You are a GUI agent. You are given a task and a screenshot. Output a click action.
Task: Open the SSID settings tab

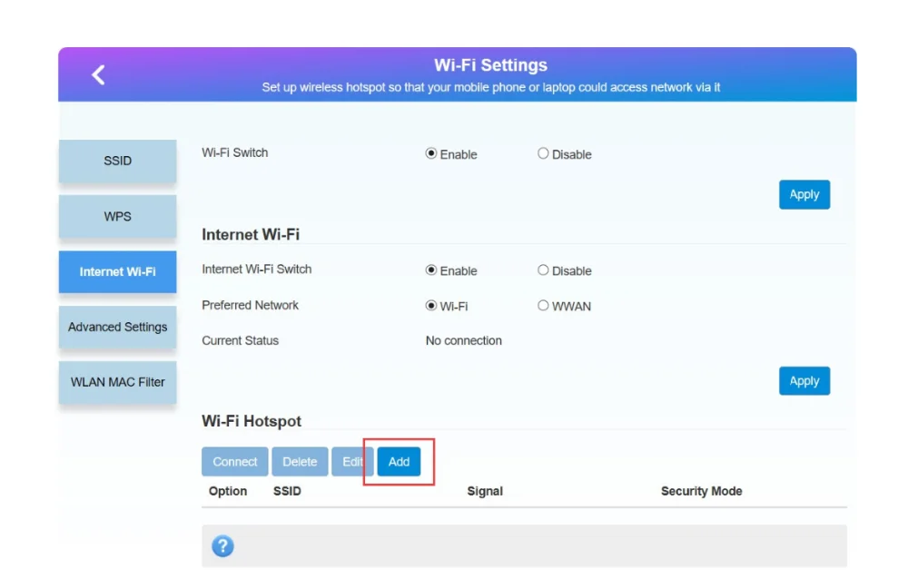[x=117, y=161]
